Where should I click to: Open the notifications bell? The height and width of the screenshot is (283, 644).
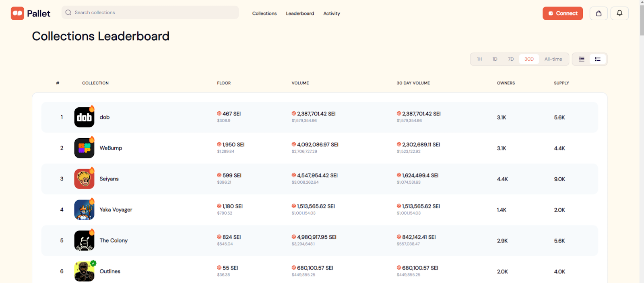click(619, 13)
